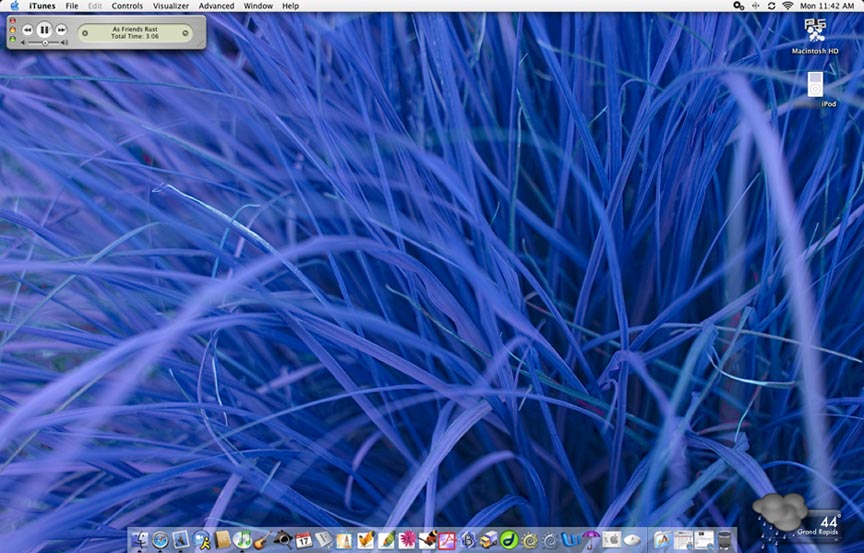Image resolution: width=864 pixels, height=553 pixels.
Task: Open iTunes from the Dock
Action: (x=243, y=540)
